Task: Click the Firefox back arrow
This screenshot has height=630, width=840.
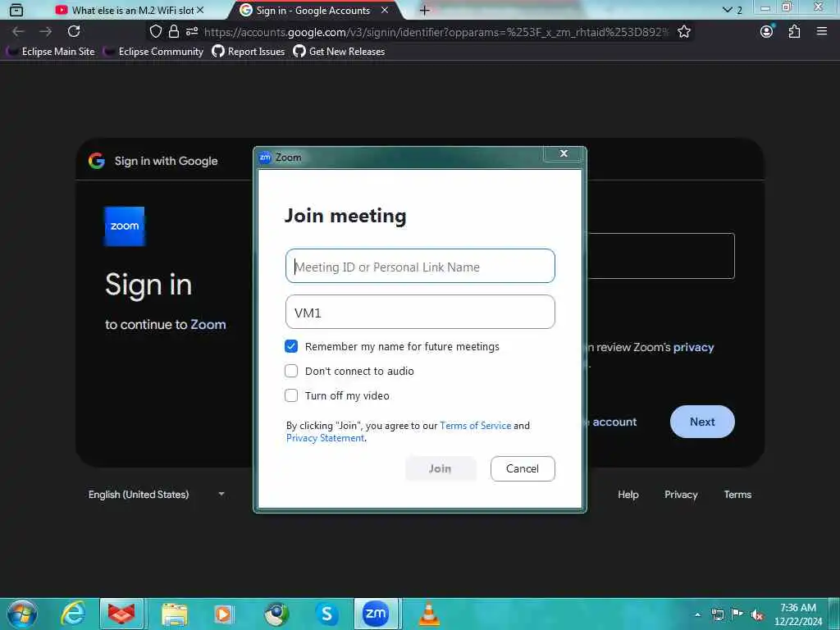Action: 18,32
